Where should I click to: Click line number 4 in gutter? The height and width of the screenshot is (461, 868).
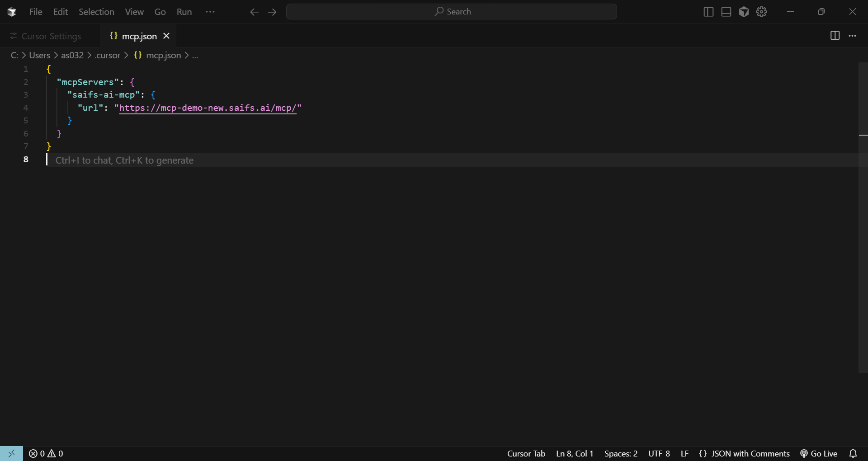click(x=26, y=108)
